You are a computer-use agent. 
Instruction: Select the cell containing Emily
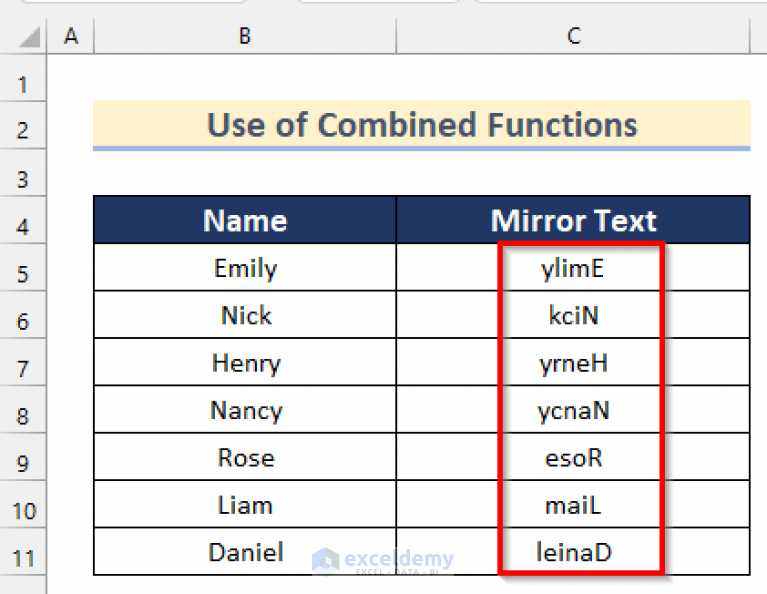coord(245,268)
